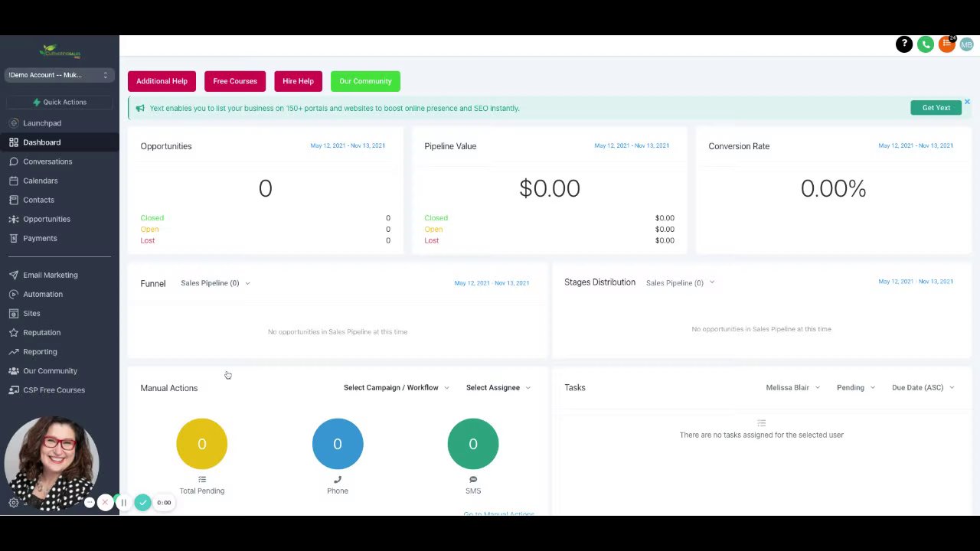Image resolution: width=980 pixels, height=551 pixels.
Task: Expand the Demo Account switcher dropdown
Action: pos(59,75)
